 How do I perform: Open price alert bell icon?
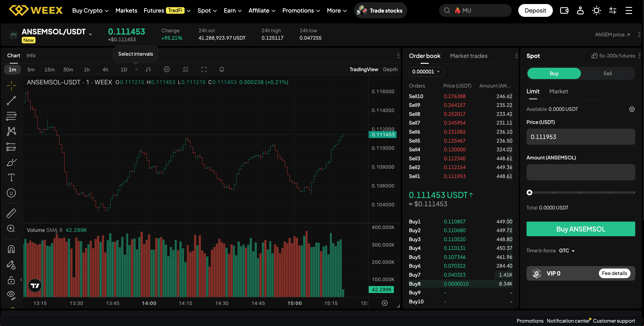[222, 70]
